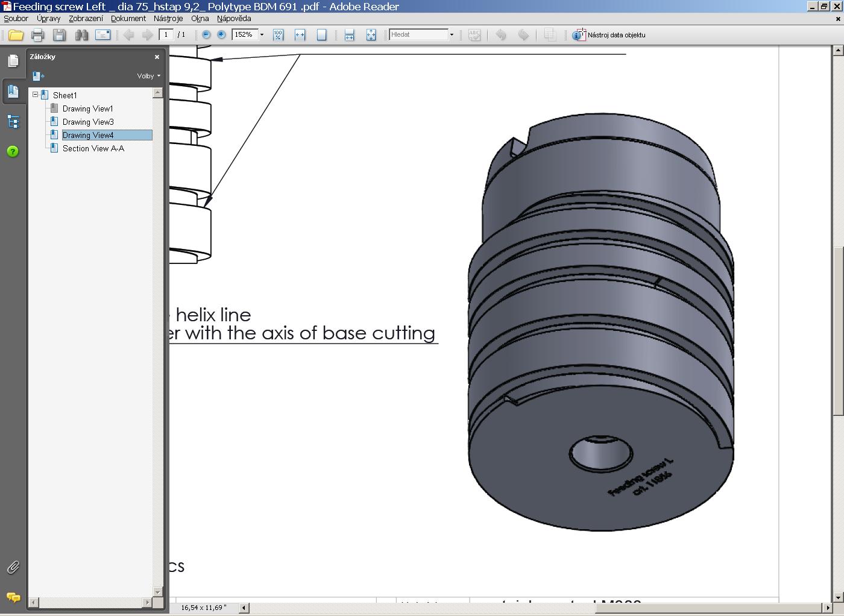Screen dimensions: 844x616
Task: Click the Save floppy disk icon
Action: tap(59, 35)
